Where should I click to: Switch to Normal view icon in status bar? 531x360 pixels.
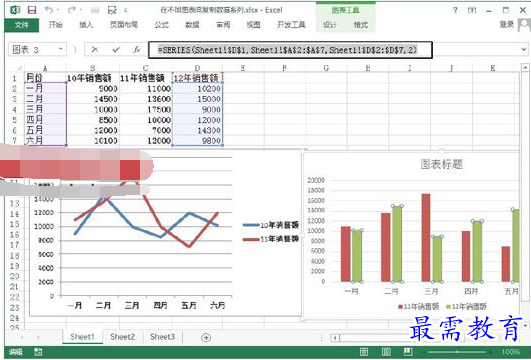coord(364,352)
